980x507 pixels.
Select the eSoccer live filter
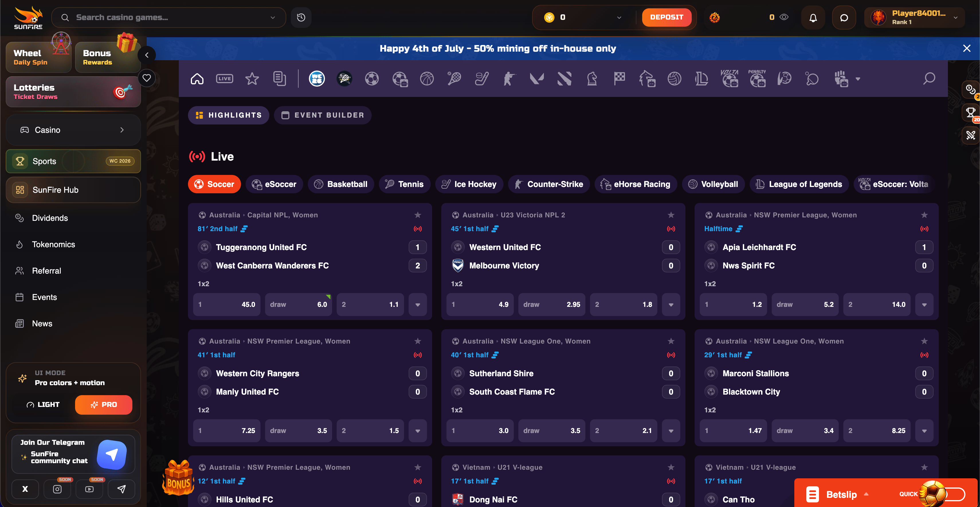(274, 184)
